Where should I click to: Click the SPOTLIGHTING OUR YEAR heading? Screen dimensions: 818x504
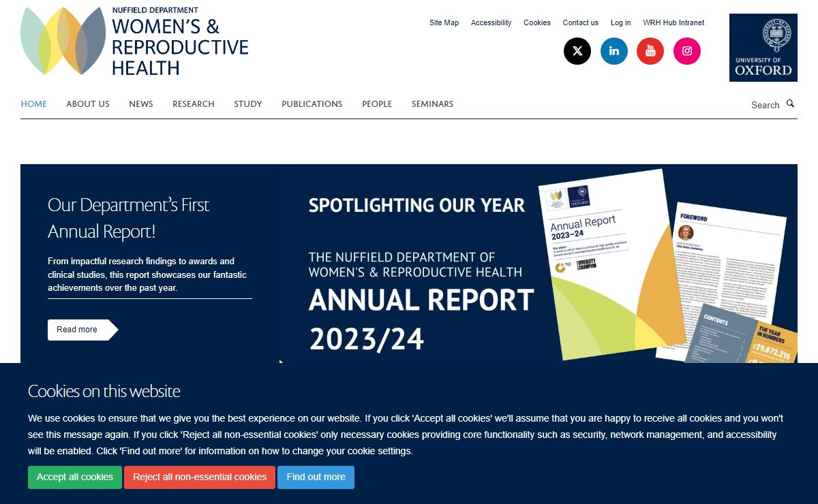pyautogui.click(x=416, y=205)
